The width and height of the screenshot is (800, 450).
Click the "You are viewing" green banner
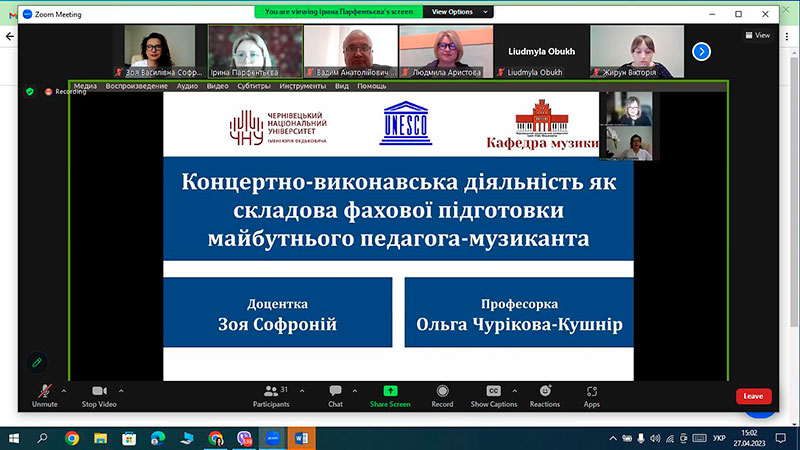339,12
